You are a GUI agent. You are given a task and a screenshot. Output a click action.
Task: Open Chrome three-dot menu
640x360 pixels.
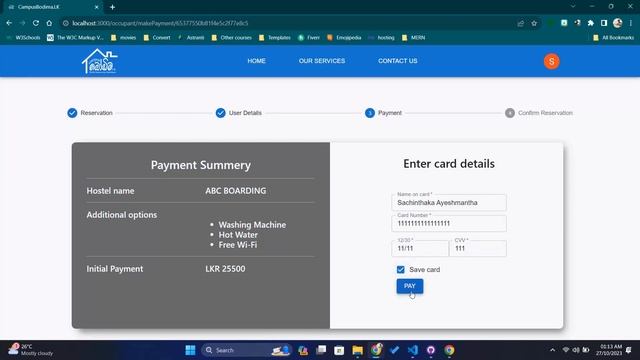pos(631,23)
